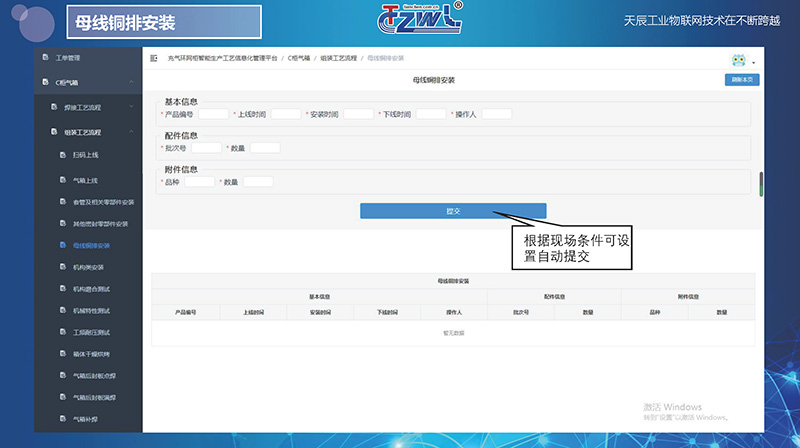Click the icon beside 机构类安装
The height and width of the screenshot is (448, 800).
tap(63, 266)
